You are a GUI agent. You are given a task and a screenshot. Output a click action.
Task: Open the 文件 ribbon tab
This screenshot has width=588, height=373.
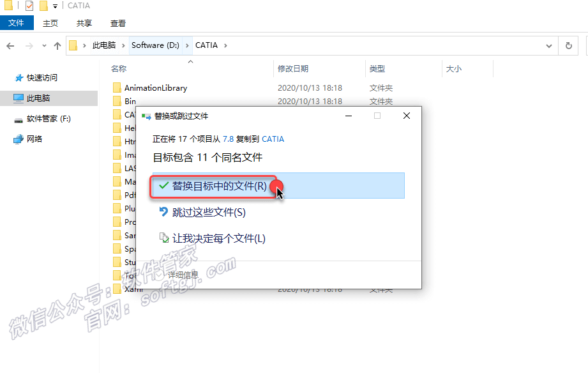(17, 23)
